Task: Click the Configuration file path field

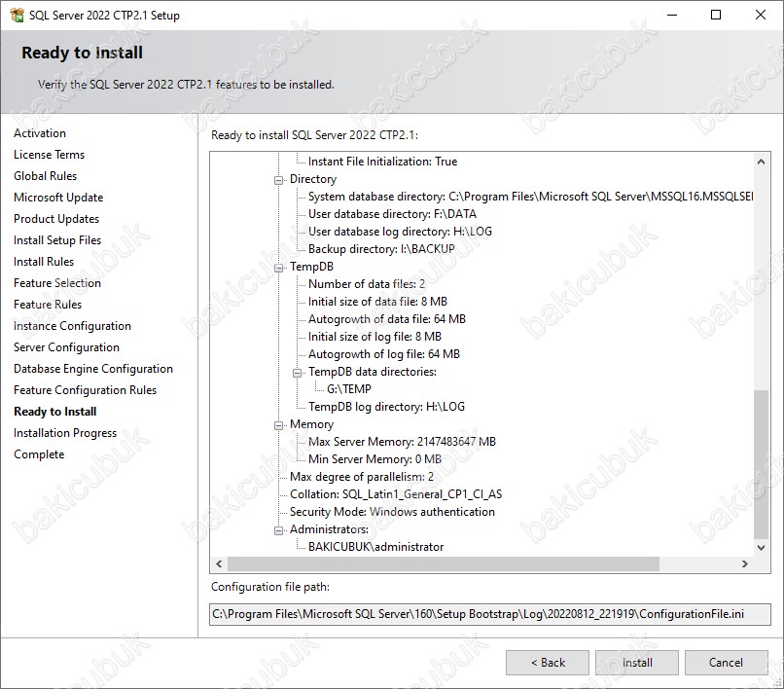Action: tap(490, 614)
